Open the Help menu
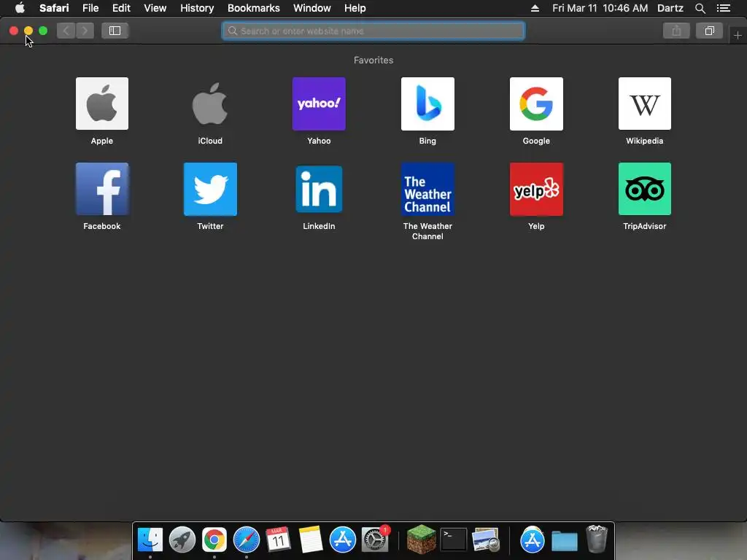The height and width of the screenshot is (560, 747). click(x=355, y=8)
